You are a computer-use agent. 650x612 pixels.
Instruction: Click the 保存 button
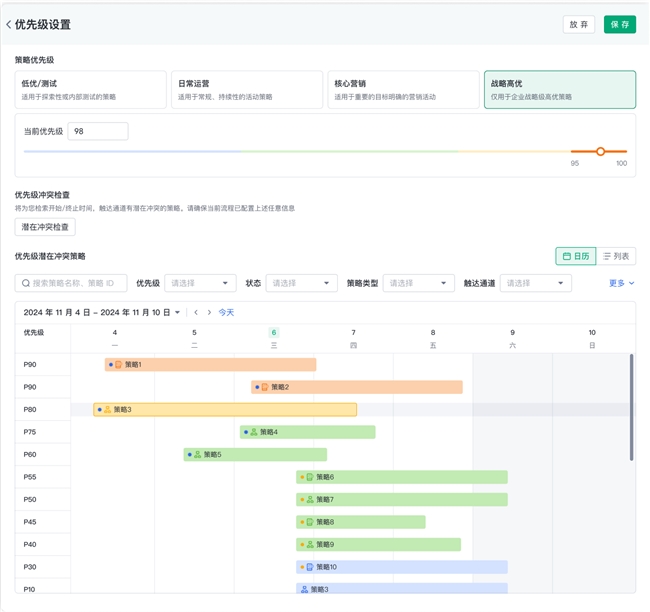click(619, 24)
